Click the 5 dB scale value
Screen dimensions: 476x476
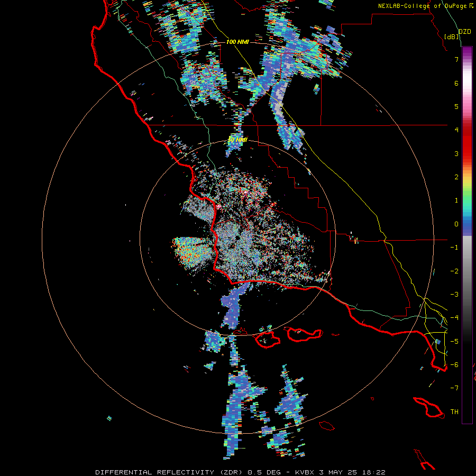click(456, 106)
